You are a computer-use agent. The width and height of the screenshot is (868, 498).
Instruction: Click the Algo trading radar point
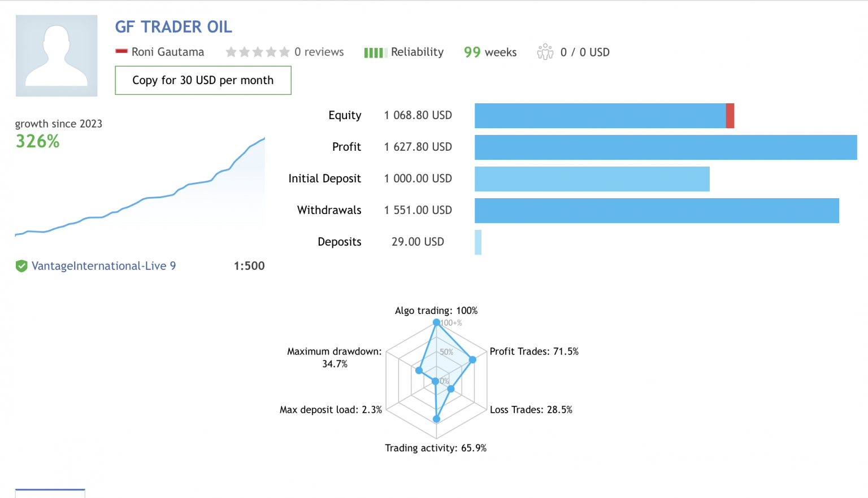[436, 322]
